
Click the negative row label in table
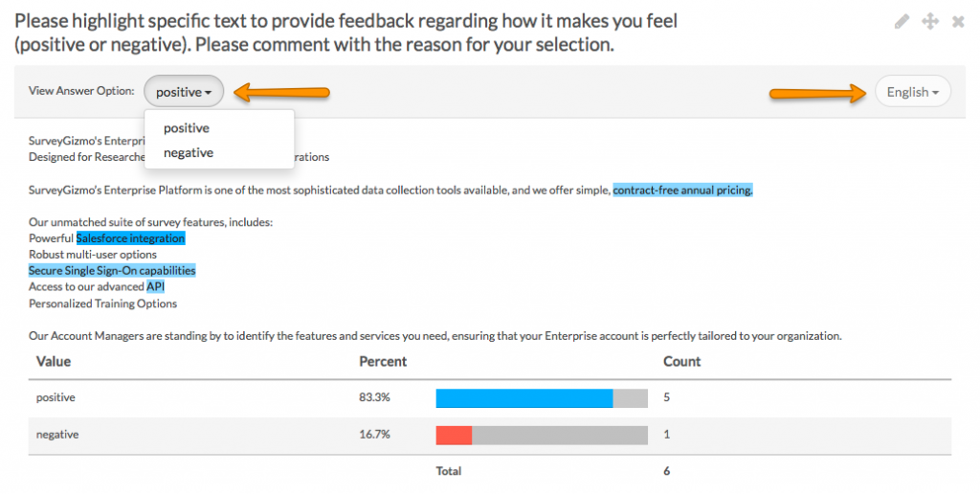click(57, 435)
